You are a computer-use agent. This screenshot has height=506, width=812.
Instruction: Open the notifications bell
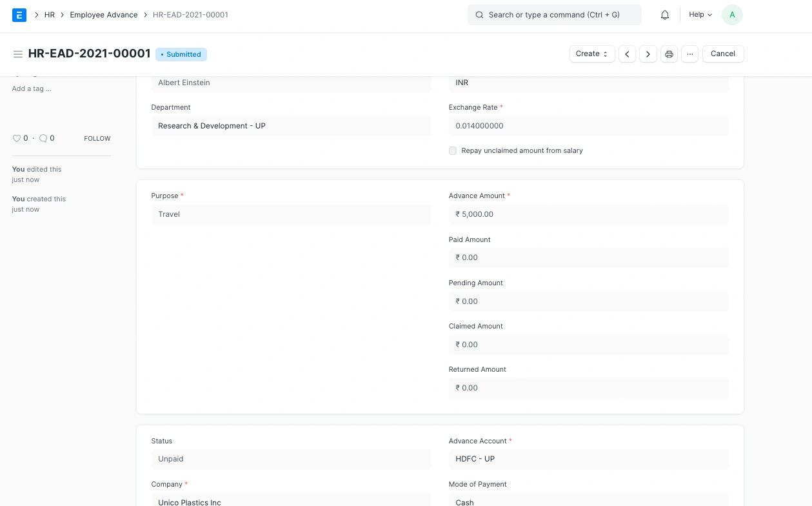coord(665,15)
